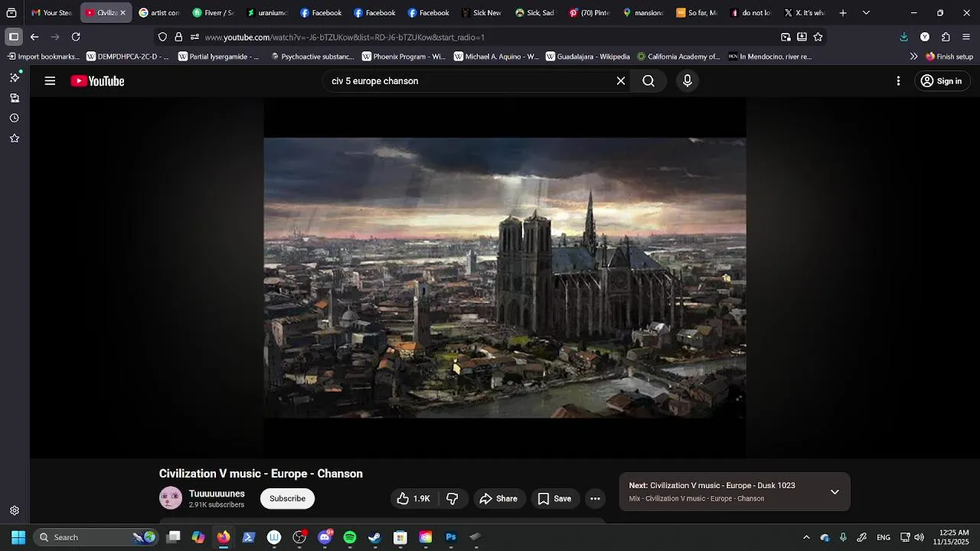This screenshot has width=980, height=551.
Task: Open Steam from the taskbar
Action: (x=374, y=537)
